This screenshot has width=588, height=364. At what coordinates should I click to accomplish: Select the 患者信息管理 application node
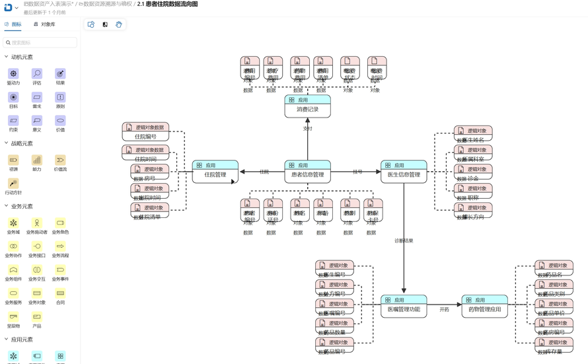(307, 171)
